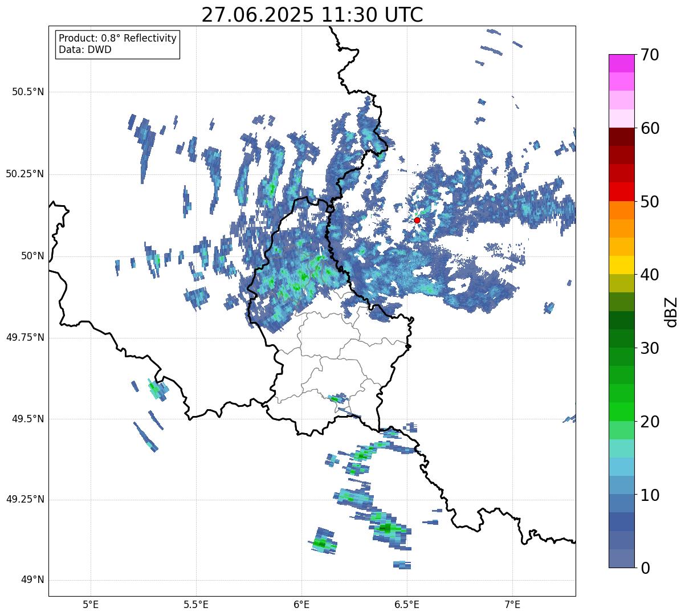Click the 5°E longitude label
The height and width of the screenshot is (616, 685).
point(91,604)
